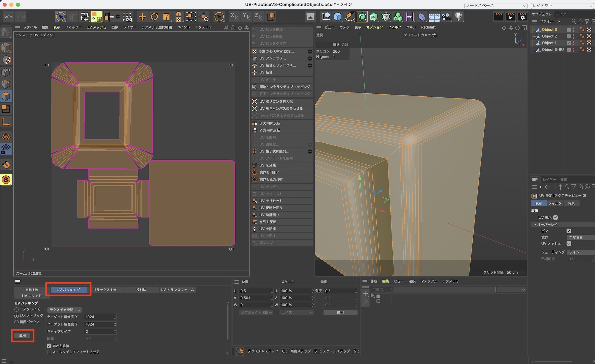Viewport: 595px width, 364px height.
Task: Click the light bulb icon in toolbar
Action: point(458,17)
